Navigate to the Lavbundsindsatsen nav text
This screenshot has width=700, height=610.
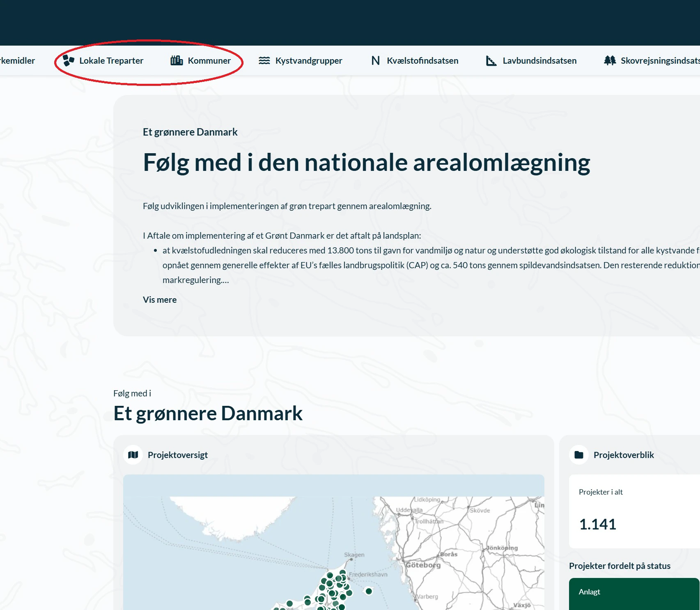[539, 61]
